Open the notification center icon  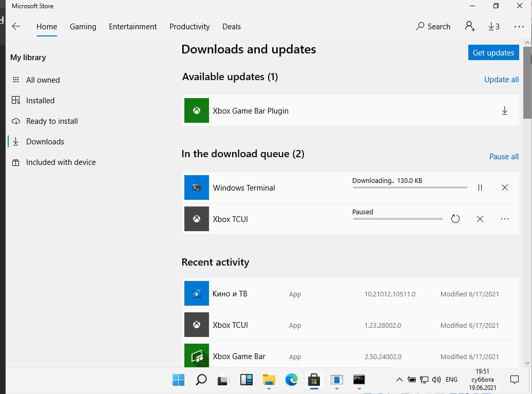pyautogui.click(x=515, y=380)
